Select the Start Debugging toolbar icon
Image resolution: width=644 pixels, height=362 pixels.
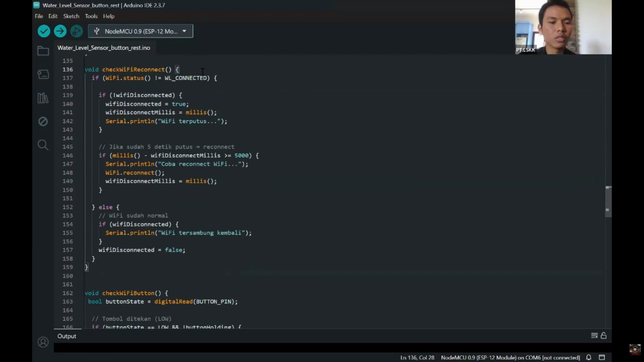click(76, 31)
